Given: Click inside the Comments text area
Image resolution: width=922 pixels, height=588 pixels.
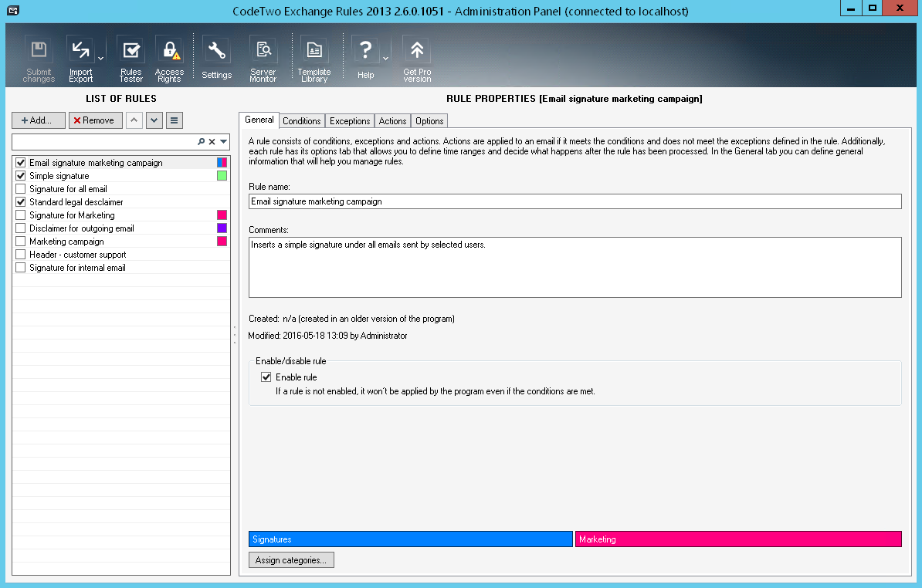Looking at the screenshot, I should 575,267.
